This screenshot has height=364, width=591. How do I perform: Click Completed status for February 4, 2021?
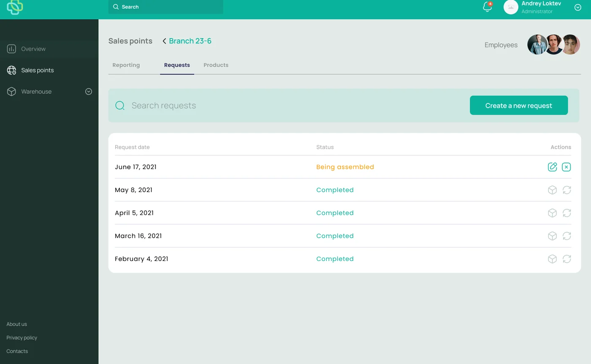tap(335, 259)
